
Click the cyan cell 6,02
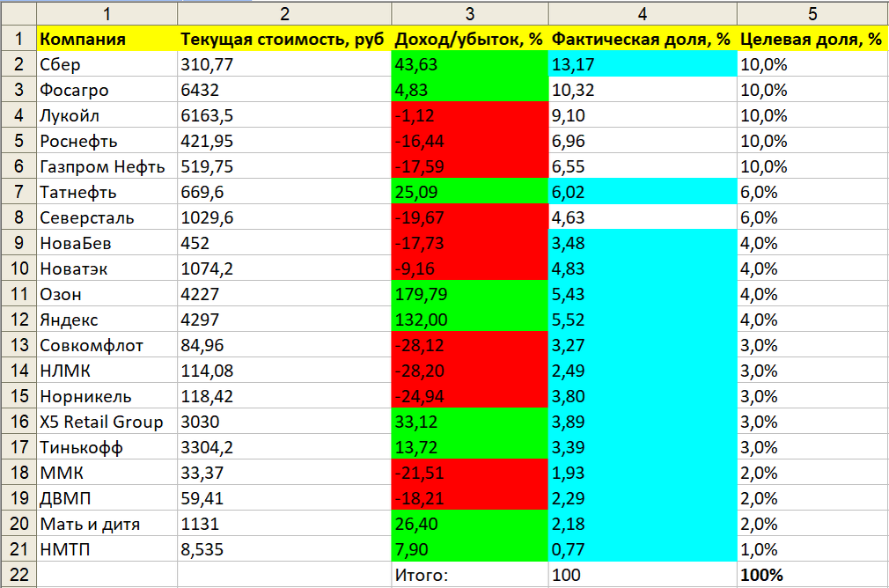pyautogui.click(x=643, y=192)
